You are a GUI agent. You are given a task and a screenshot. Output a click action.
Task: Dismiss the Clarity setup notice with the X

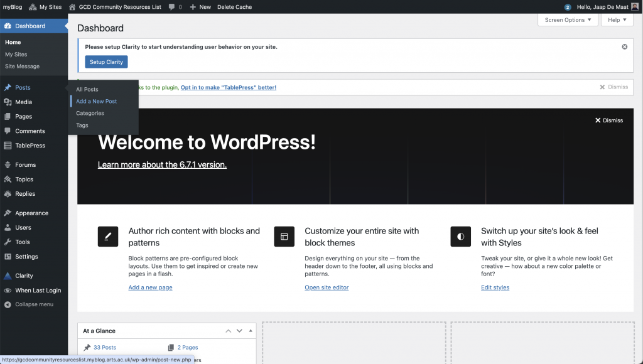click(625, 46)
